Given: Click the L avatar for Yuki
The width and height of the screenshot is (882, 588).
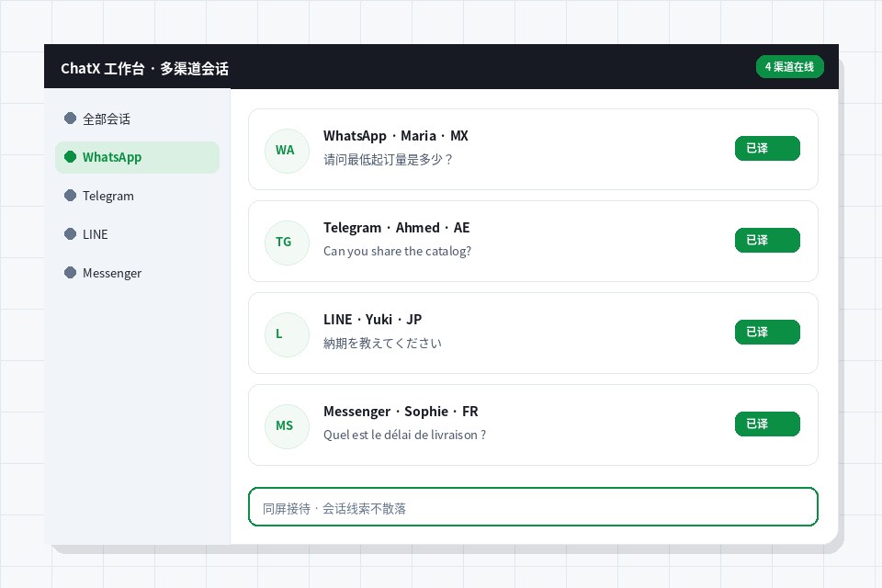Looking at the screenshot, I should click(x=287, y=334).
